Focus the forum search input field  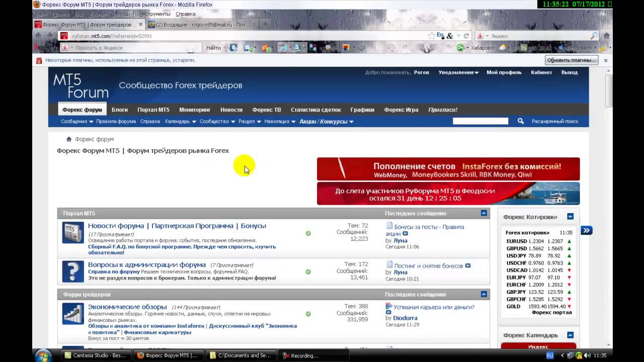point(480,121)
